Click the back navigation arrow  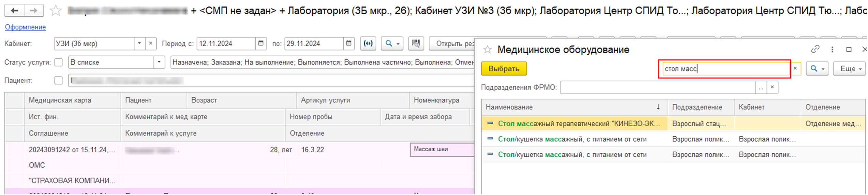point(14,11)
